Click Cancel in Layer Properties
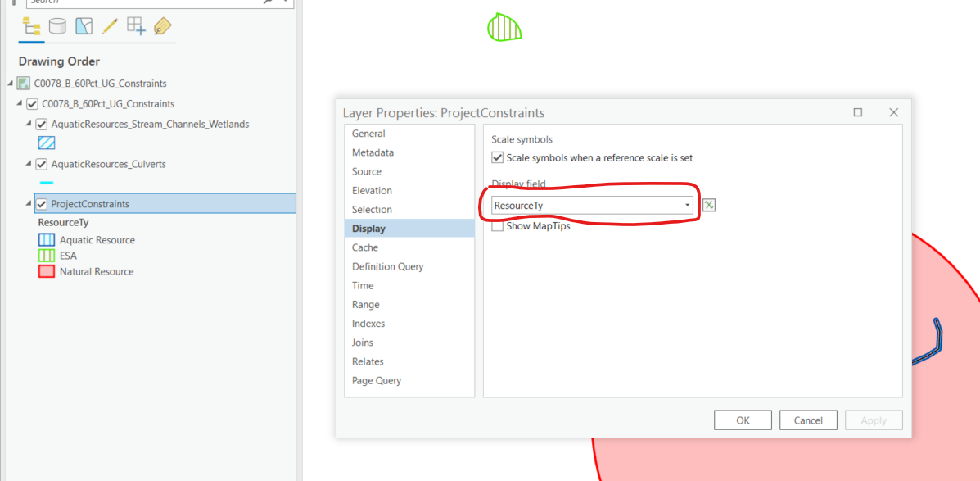Screen dimensions: 980x481 click(808, 420)
